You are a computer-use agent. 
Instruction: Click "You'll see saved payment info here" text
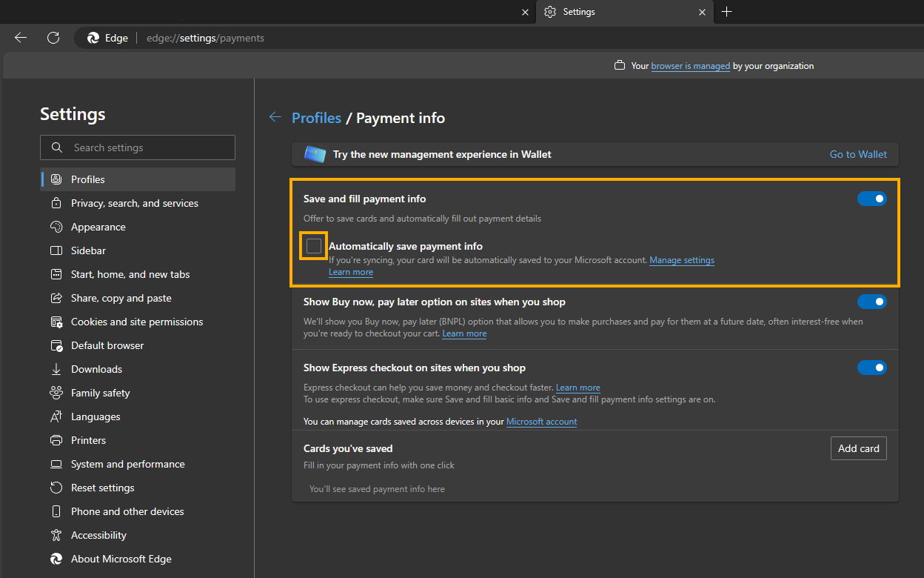377,489
